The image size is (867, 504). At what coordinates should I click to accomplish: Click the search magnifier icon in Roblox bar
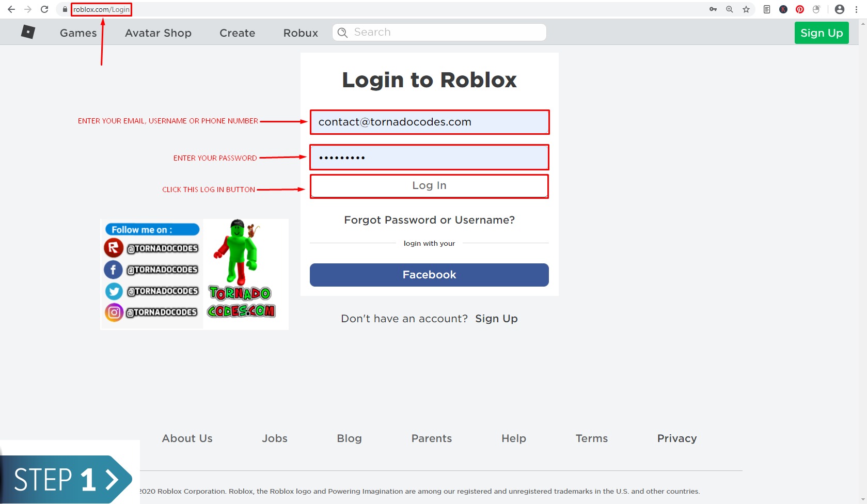pos(342,33)
